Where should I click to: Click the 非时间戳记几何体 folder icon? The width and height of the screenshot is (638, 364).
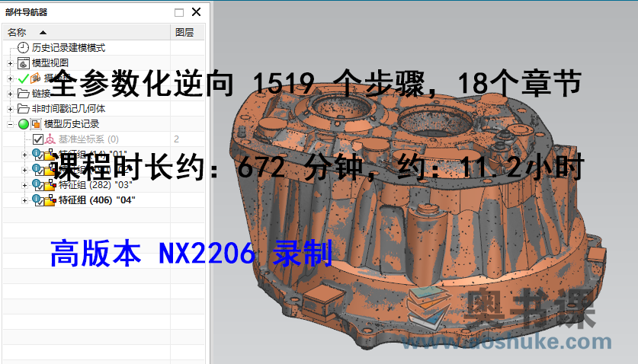pyautogui.click(x=24, y=108)
